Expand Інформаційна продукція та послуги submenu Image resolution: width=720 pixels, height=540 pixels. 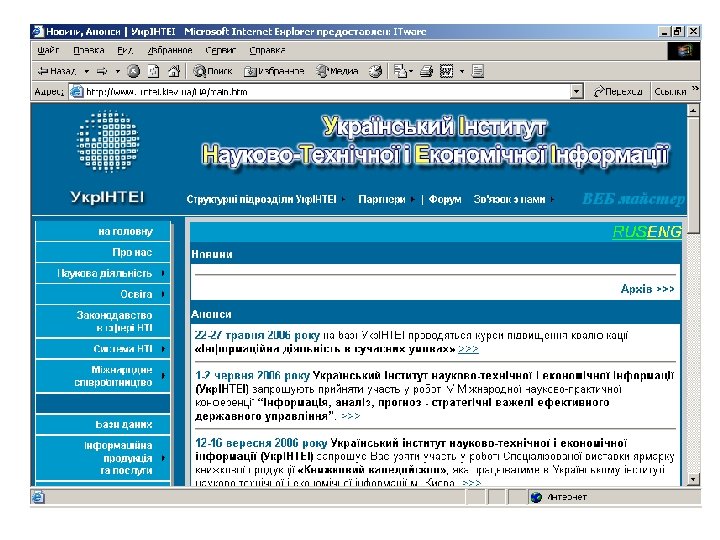103,458
